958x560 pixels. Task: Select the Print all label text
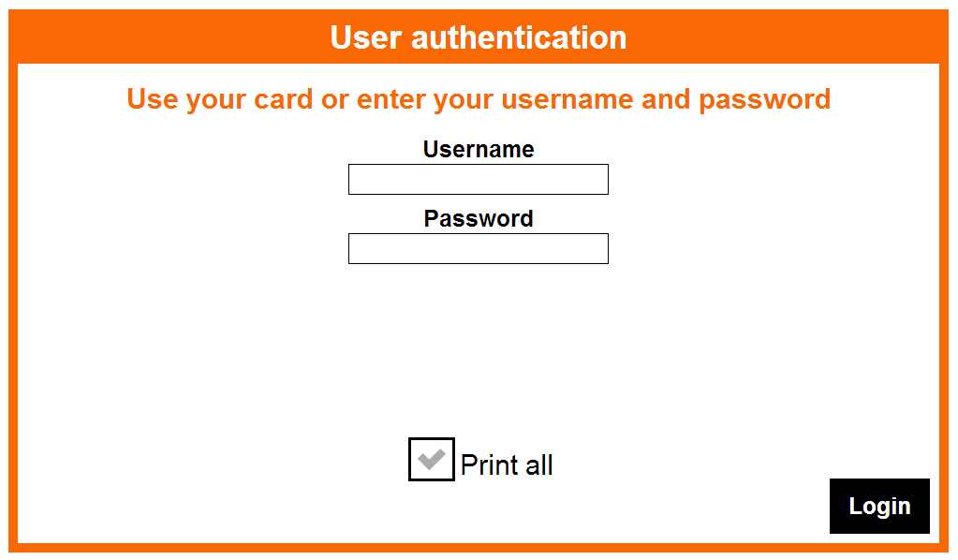507,464
